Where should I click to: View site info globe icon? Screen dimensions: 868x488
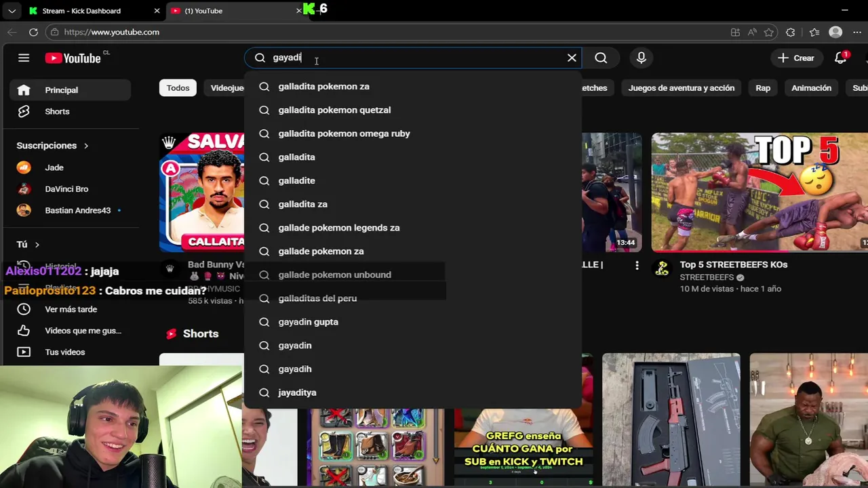click(54, 32)
